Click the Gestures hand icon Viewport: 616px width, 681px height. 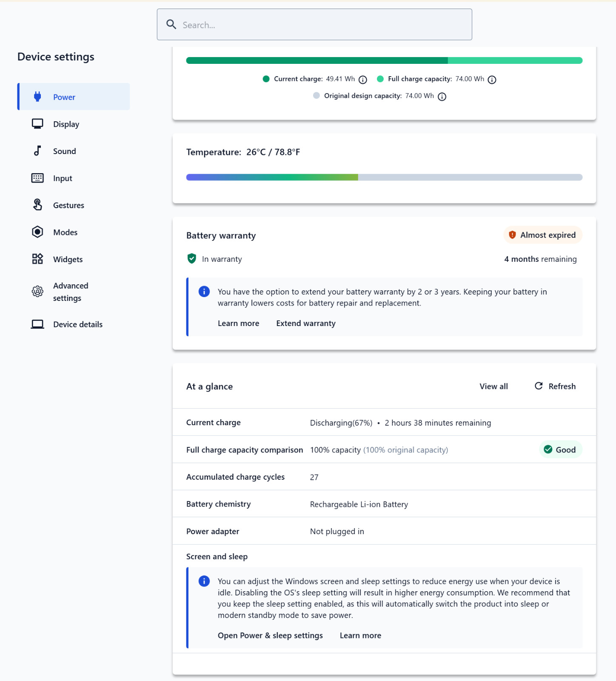(37, 205)
